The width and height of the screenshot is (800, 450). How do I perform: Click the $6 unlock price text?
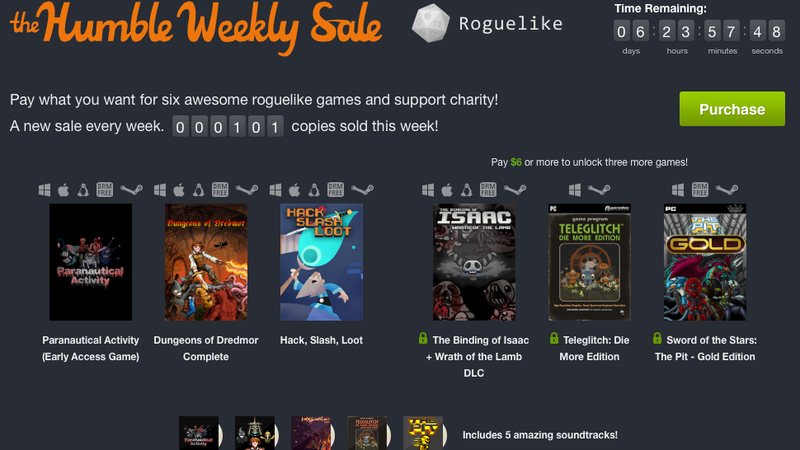click(x=516, y=162)
